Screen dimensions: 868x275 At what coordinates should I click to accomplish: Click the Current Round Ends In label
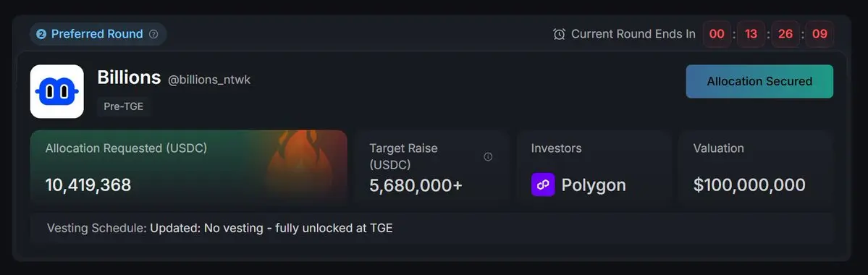[x=633, y=34]
